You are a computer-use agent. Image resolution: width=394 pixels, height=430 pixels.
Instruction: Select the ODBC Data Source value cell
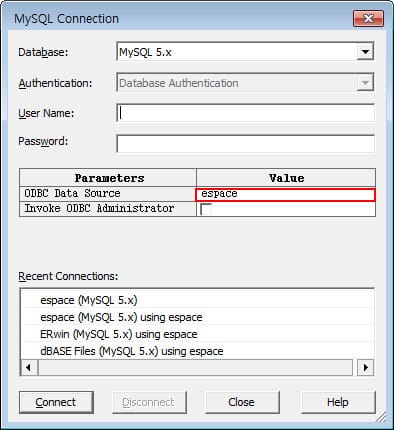(x=286, y=194)
